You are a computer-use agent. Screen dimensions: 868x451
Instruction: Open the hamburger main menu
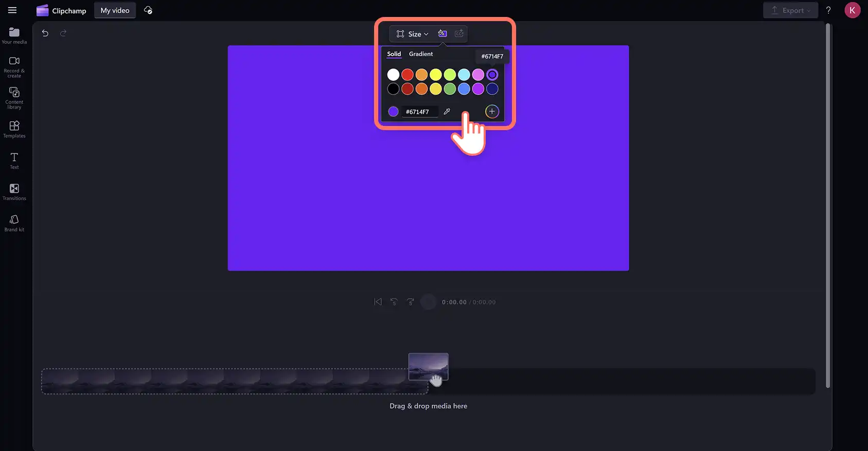pyautogui.click(x=12, y=10)
